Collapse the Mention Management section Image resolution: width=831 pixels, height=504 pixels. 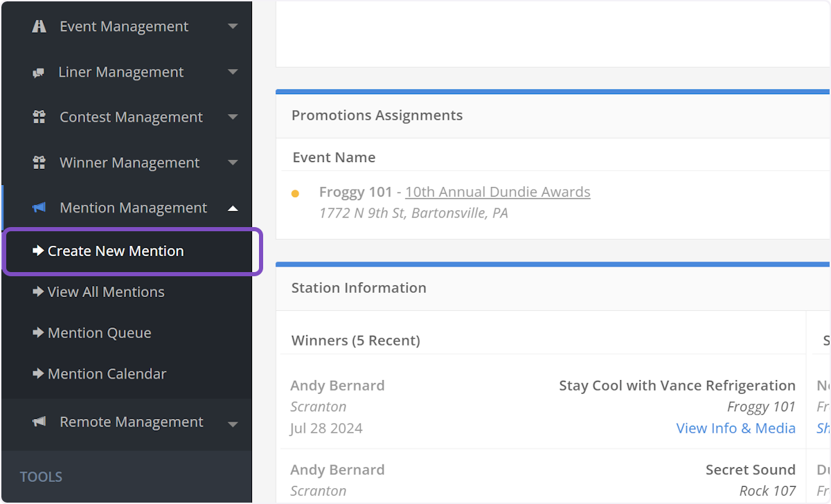point(233,208)
